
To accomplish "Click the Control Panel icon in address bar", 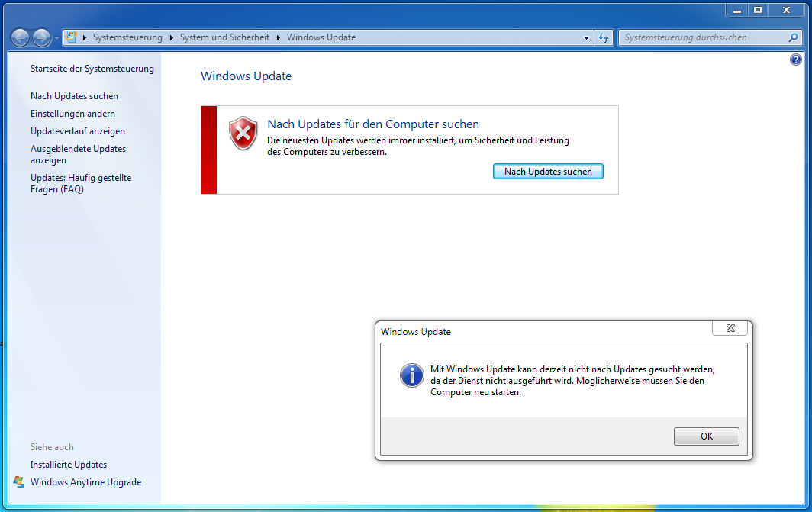I will point(72,37).
